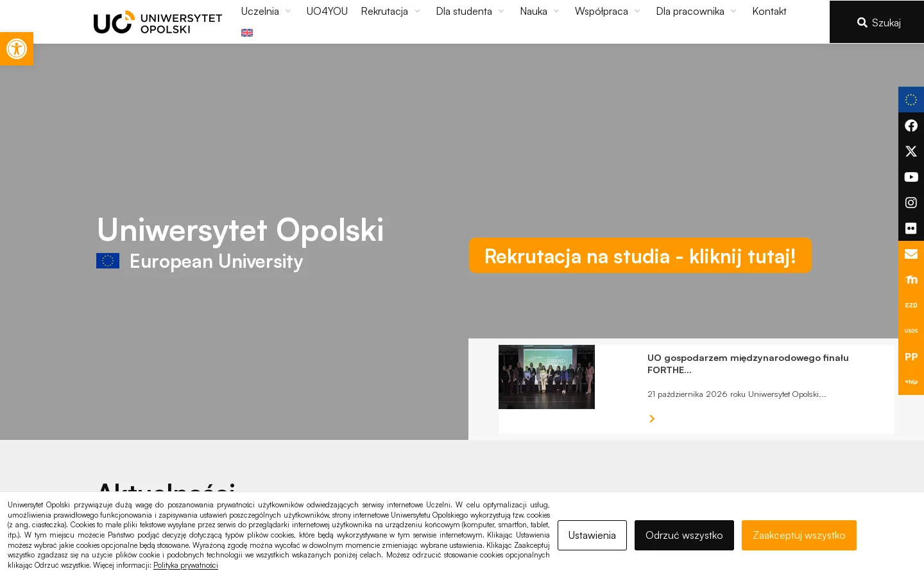The height and width of the screenshot is (578, 924).
Task: Open the email envelope sidebar icon
Action: (x=911, y=254)
